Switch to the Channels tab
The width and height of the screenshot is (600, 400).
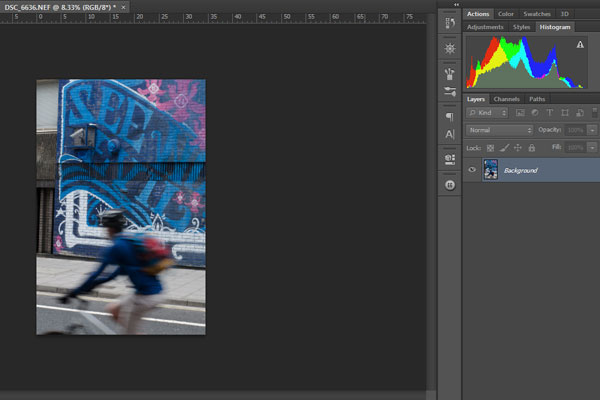coord(506,99)
